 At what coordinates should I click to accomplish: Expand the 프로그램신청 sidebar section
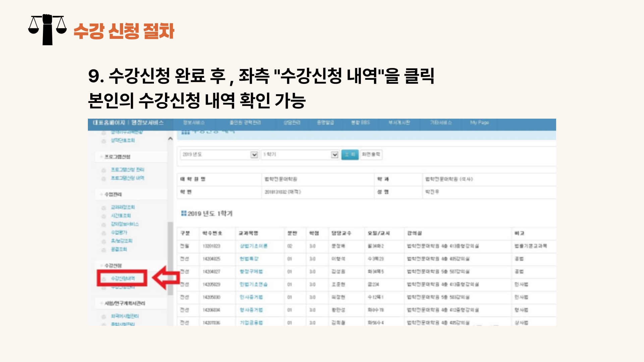click(117, 157)
